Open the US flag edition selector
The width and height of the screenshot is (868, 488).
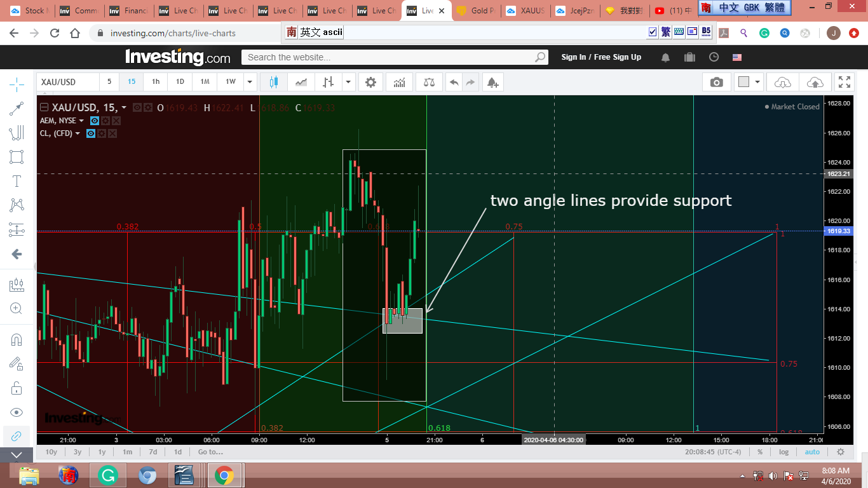(x=737, y=57)
